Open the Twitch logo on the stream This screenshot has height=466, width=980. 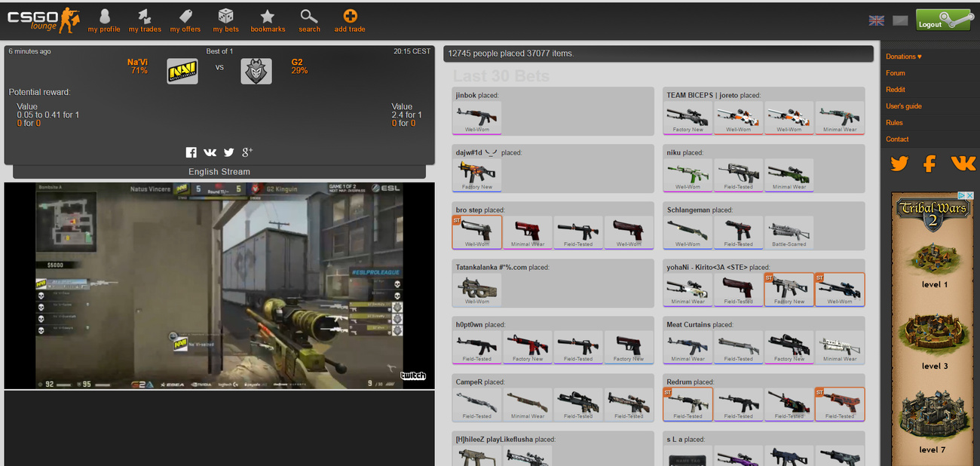413,375
